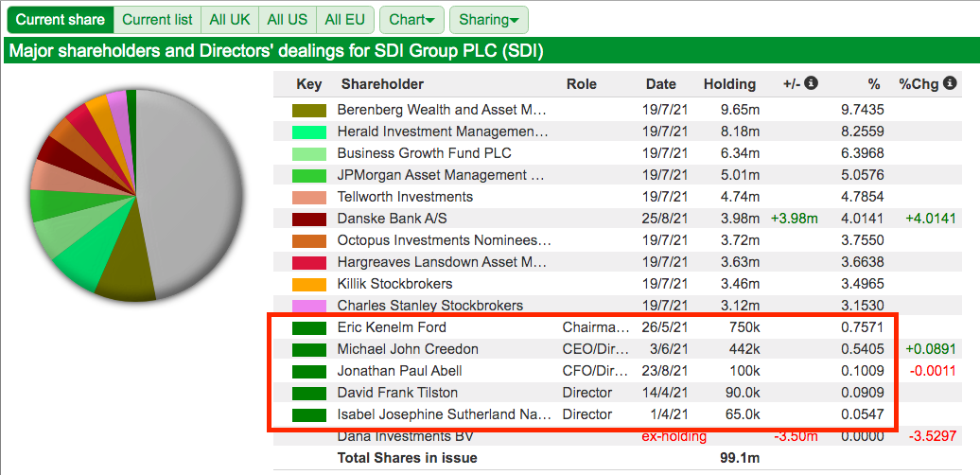Screen dimensions: 980x475
Task: Click the info icon beside +/- column
Action: point(812,83)
